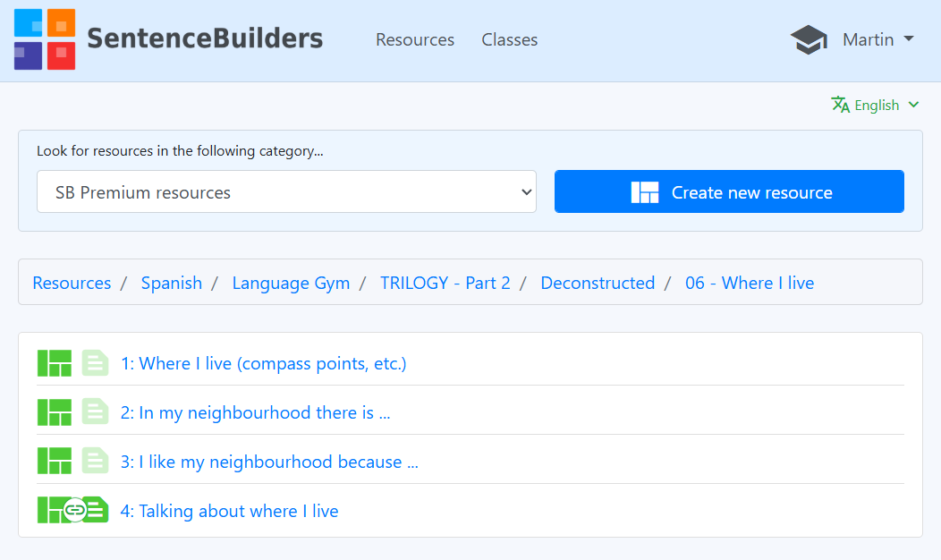Viewport: 941px width, 560px height.
Task: Open the Martin account dropdown
Action: (877, 39)
